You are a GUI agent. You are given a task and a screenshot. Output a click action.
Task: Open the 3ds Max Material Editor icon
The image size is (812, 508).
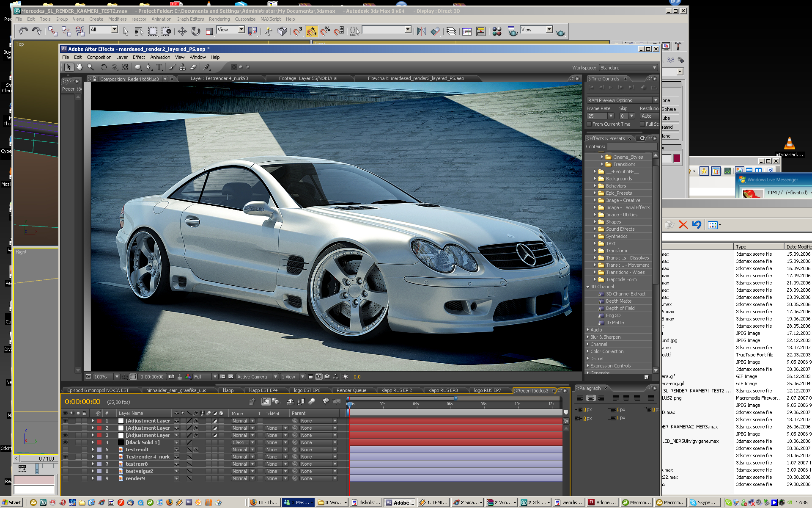[x=497, y=31]
